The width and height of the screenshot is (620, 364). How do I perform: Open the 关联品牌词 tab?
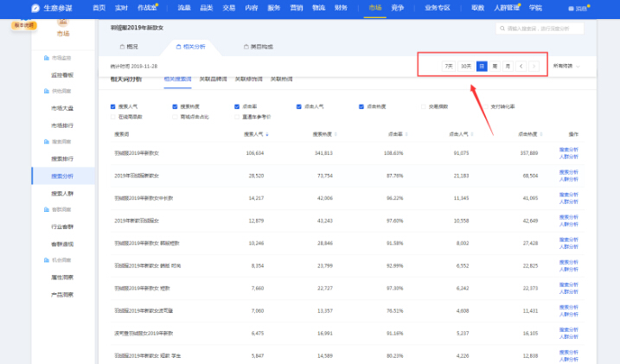[x=213, y=79]
